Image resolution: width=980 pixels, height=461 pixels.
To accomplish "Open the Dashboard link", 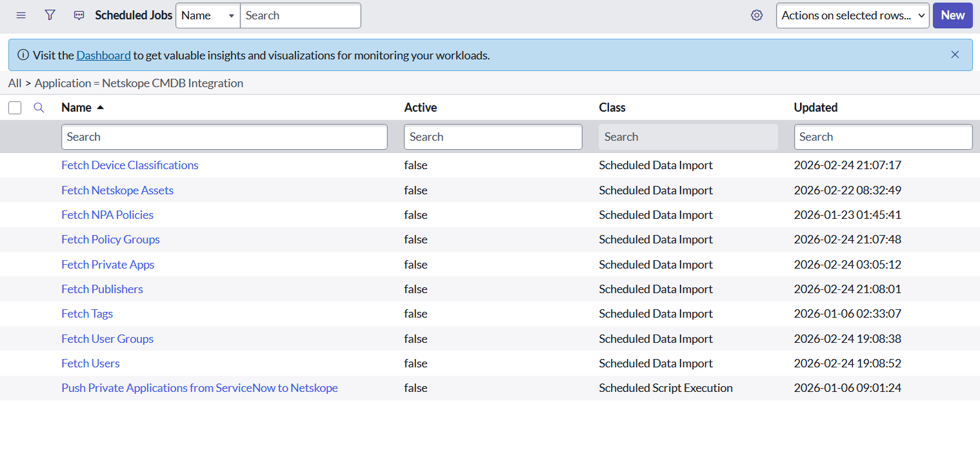I will 104,56.
